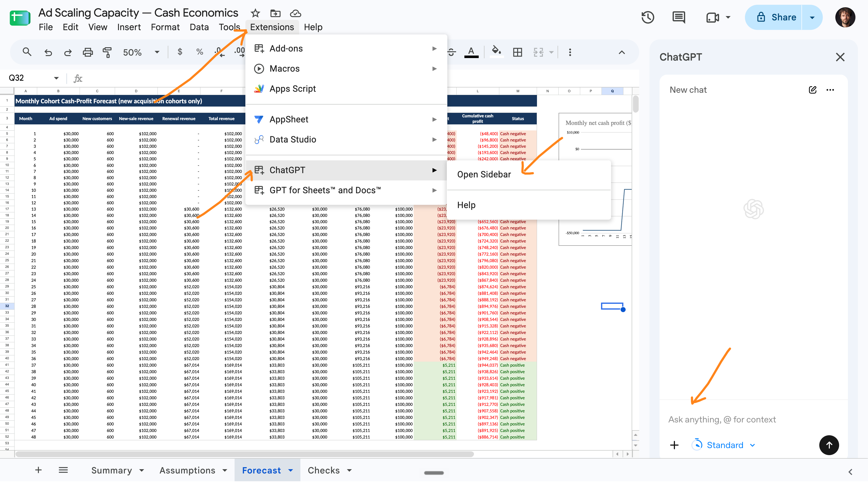Select the Monthly net cash profit chart
Image resolution: width=868 pixels, height=482 pixels.
point(595,179)
